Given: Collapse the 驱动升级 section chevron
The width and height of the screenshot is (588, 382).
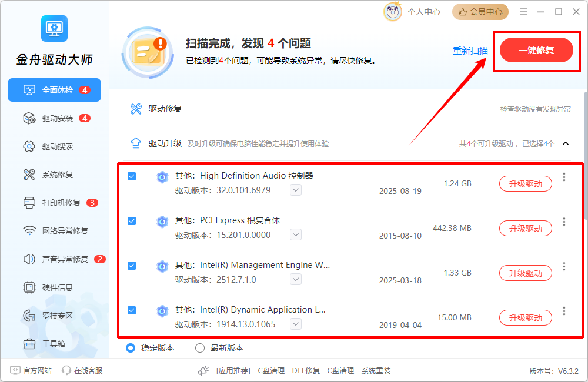Looking at the screenshot, I should click(566, 143).
